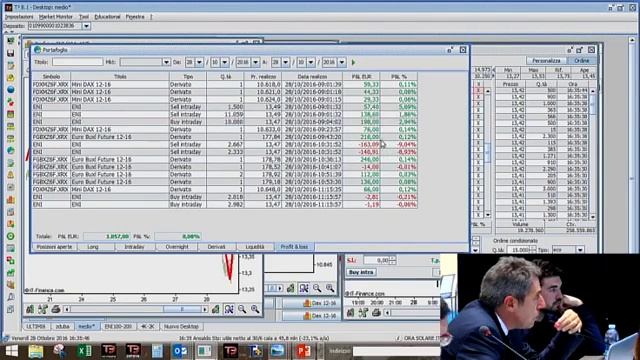Viewport: 640px width, 360px height.
Task: Click the Ordine button in the book window
Action: (x=582, y=60)
